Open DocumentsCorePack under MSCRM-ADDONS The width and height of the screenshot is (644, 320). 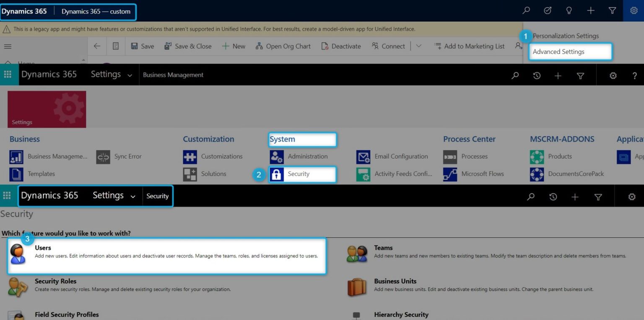pos(537,174)
